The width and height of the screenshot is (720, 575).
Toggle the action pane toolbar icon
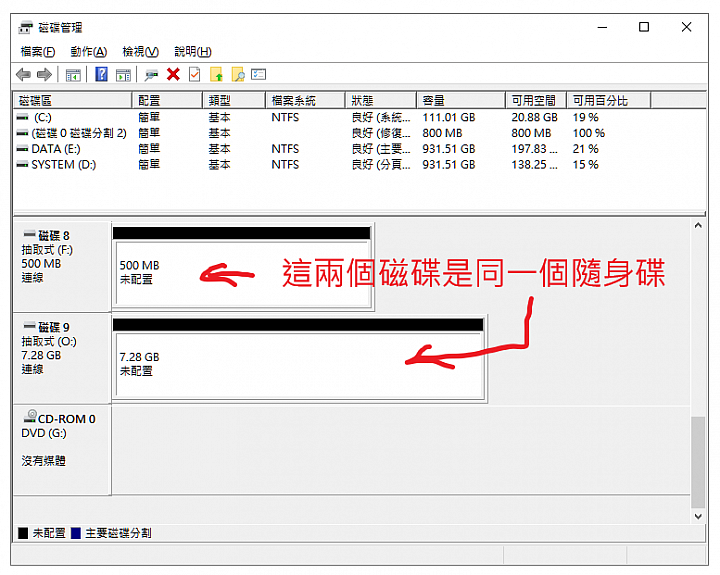coord(123,75)
